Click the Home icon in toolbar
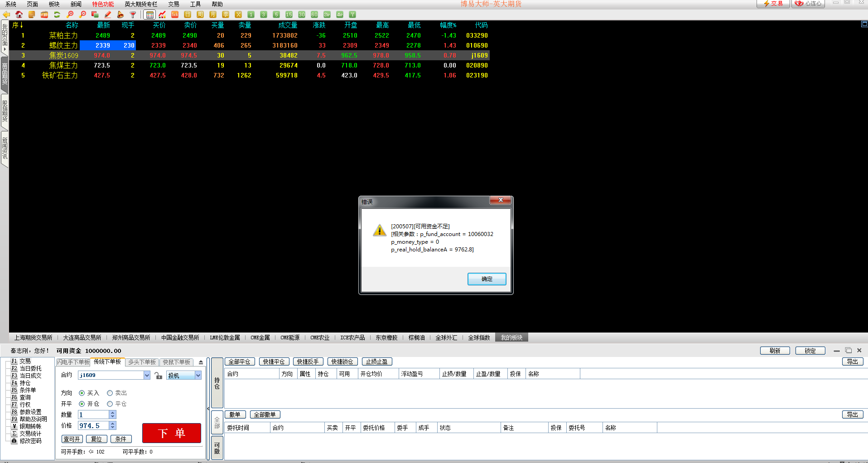 pyautogui.click(x=19, y=14)
